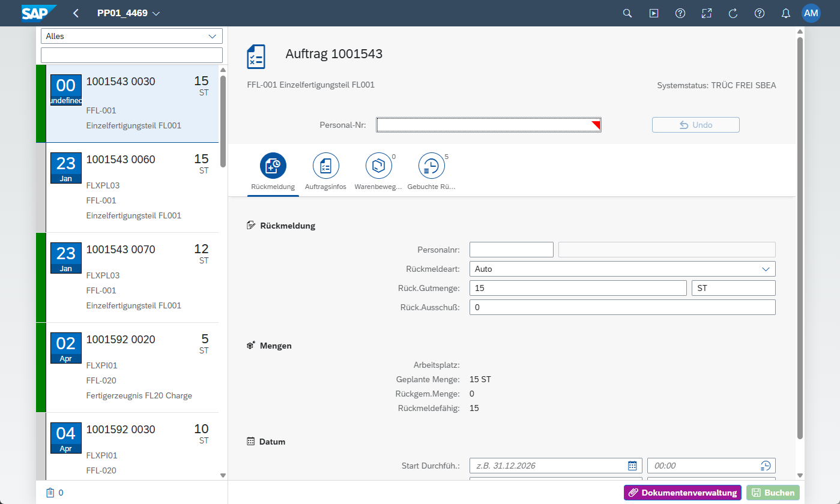840x504 pixels.
Task: Switch to the Rückmeldung tab
Action: [273, 171]
